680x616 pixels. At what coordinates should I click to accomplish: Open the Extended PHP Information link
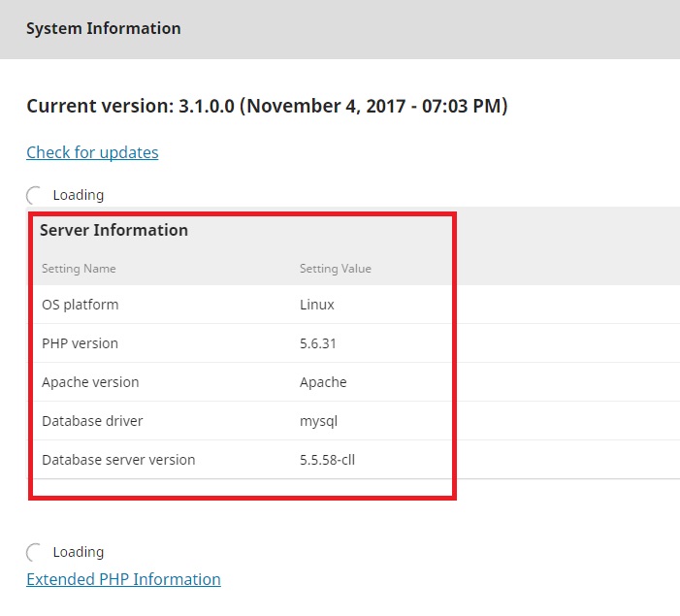coord(123,579)
